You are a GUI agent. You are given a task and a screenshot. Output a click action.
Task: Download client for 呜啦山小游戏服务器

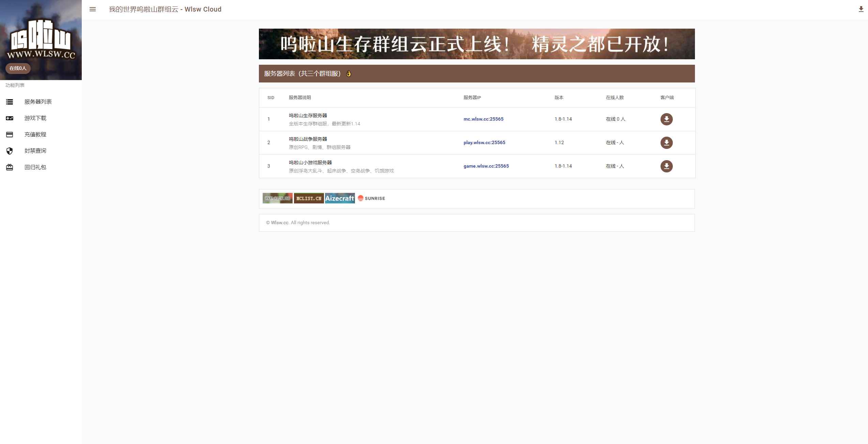[666, 166]
